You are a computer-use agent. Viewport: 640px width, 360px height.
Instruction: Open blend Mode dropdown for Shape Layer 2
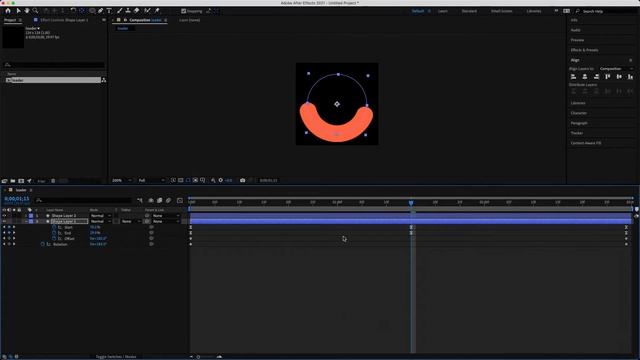pyautogui.click(x=101, y=216)
